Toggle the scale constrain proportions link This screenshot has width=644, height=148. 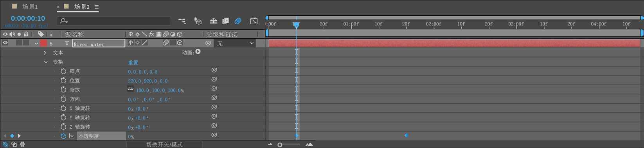click(131, 89)
